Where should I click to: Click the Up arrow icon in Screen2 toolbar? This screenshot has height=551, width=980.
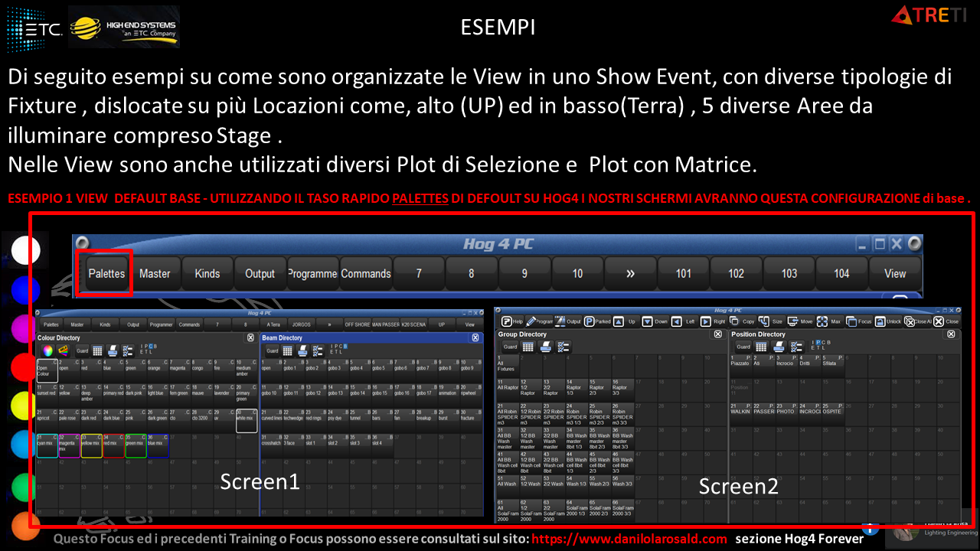pyautogui.click(x=619, y=321)
